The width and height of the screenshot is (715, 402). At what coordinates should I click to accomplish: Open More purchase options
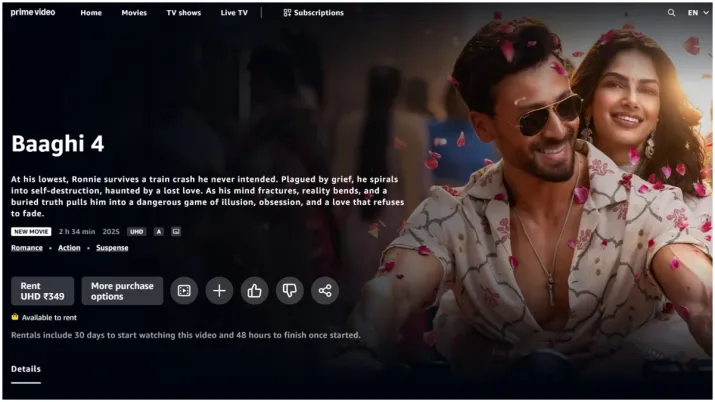point(122,291)
